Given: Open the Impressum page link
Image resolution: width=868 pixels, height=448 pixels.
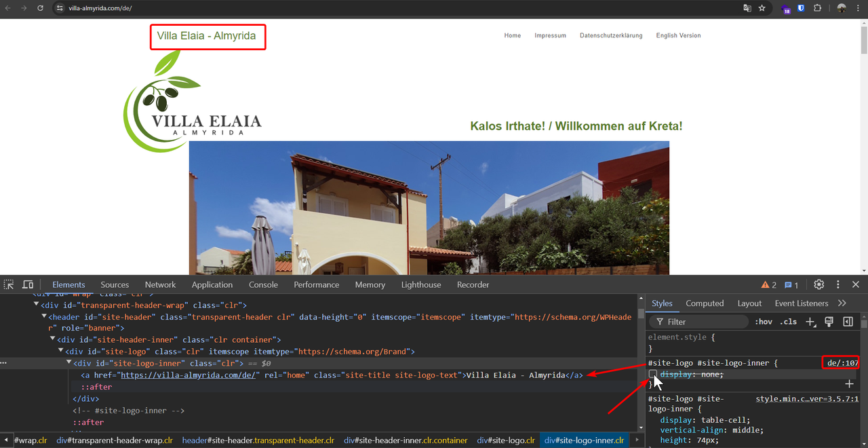Looking at the screenshot, I should click(x=550, y=35).
